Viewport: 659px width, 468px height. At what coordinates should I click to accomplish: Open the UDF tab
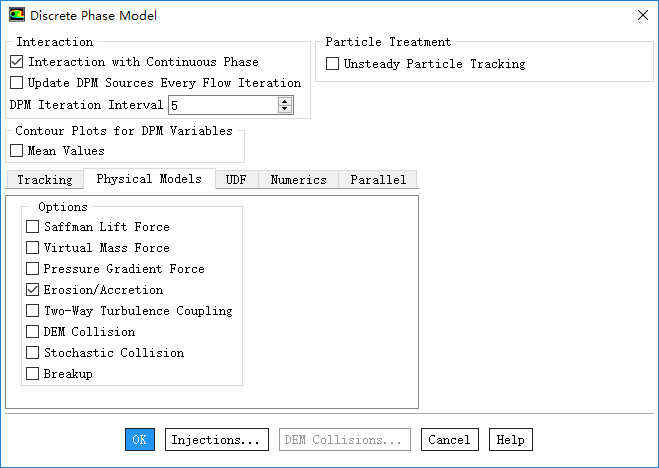pyautogui.click(x=237, y=180)
